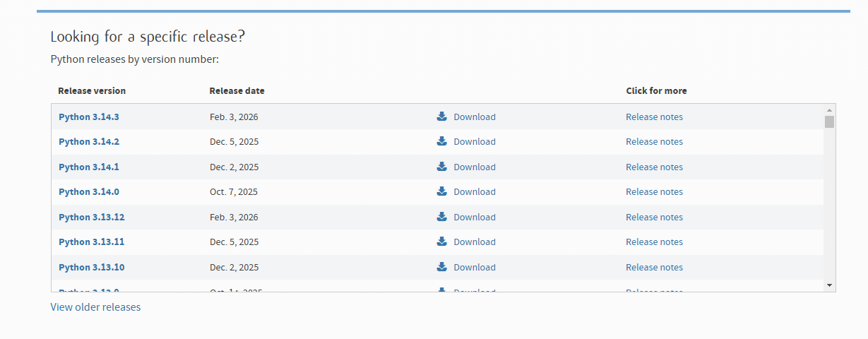This screenshot has width=868, height=339.
Task: Click download icon for Python 3.14.1
Action: pos(441,167)
